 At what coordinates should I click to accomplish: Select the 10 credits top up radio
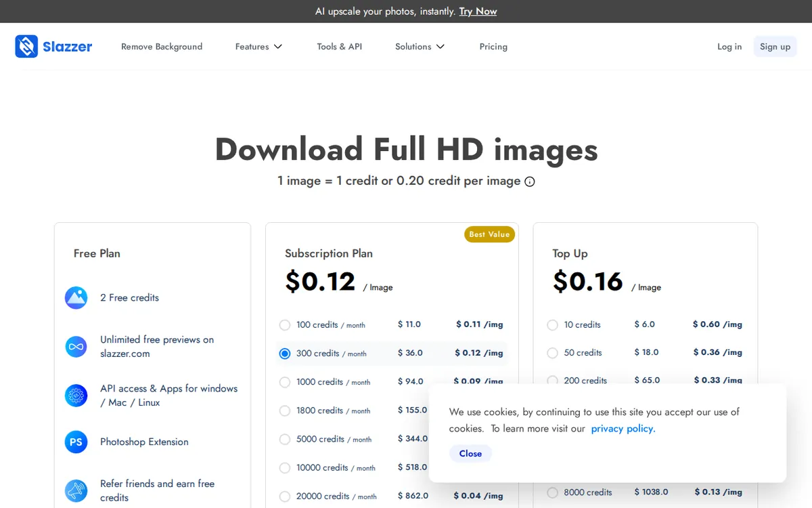(x=552, y=325)
